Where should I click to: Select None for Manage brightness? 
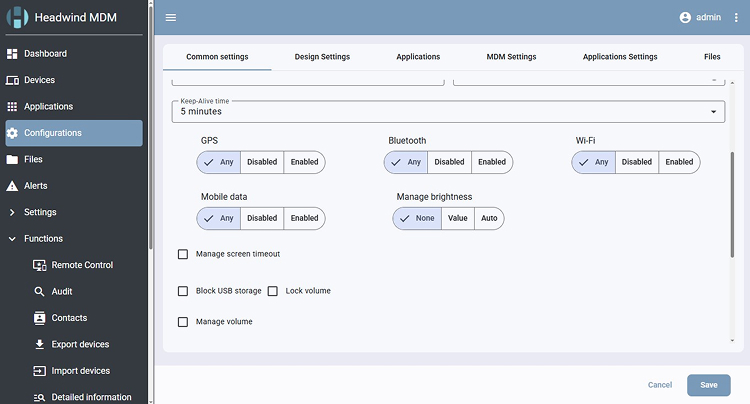pos(417,218)
